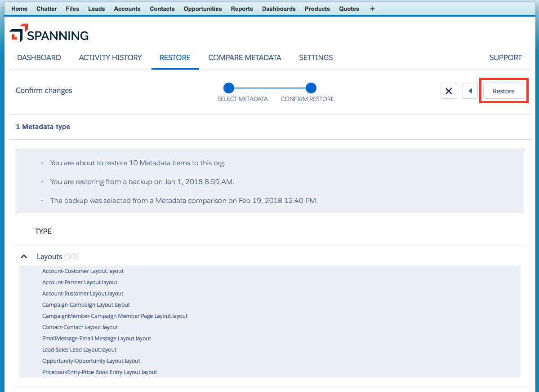This screenshot has height=392, width=539.
Task: Click the Confirm Restore step circle
Action: pyautogui.click(x=311, y=88)
